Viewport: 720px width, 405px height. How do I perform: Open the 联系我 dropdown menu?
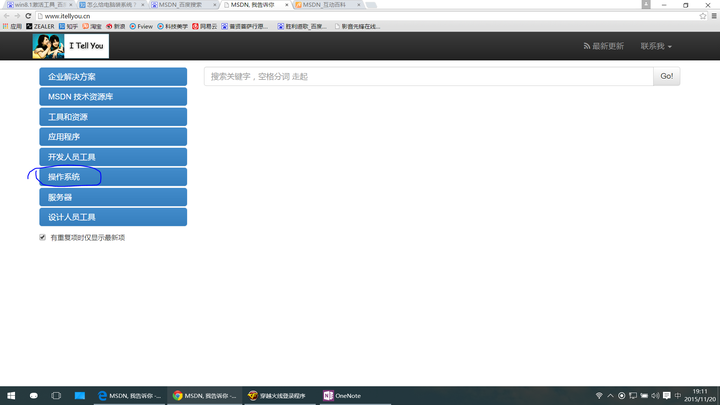[x=656, y=46]
